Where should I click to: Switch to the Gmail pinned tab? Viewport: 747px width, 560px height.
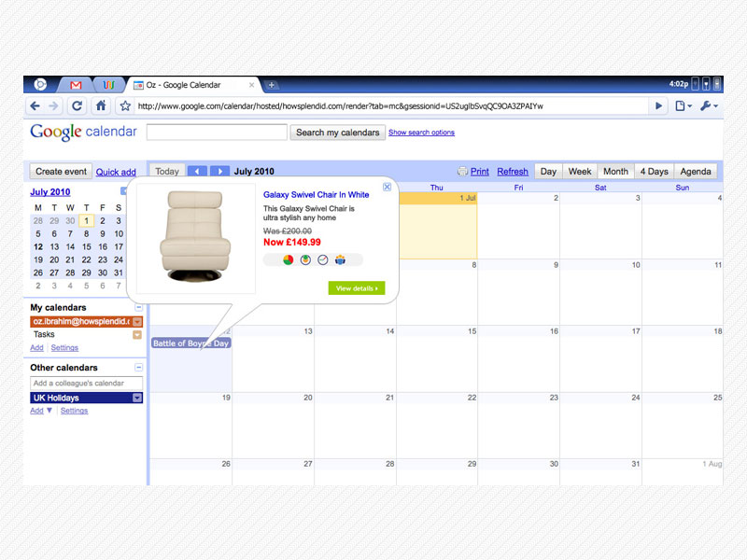76,85
